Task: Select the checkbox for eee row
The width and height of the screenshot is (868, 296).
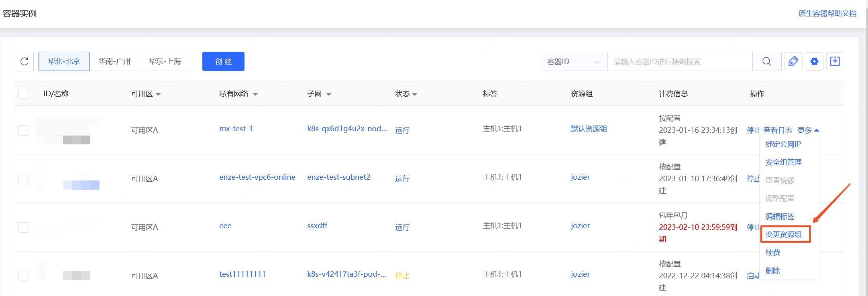Action: (x=24, y=227)
